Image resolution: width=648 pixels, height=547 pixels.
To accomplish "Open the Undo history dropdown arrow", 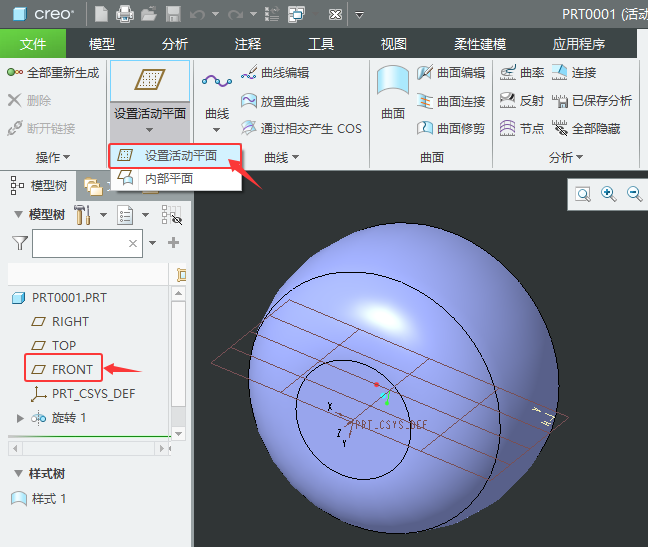I will pyautogui.click(x=215, y=14).
